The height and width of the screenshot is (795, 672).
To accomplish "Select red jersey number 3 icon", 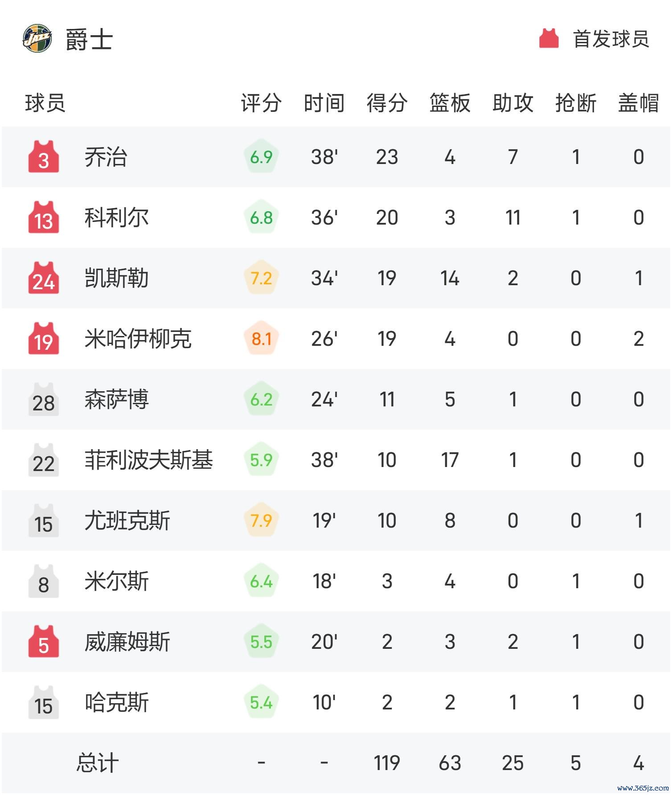I will 44,156.
